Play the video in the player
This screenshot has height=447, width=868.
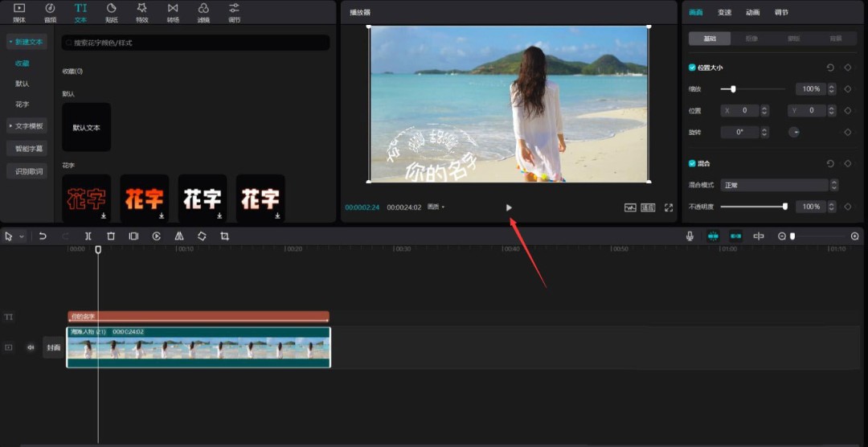click(509, 207)
